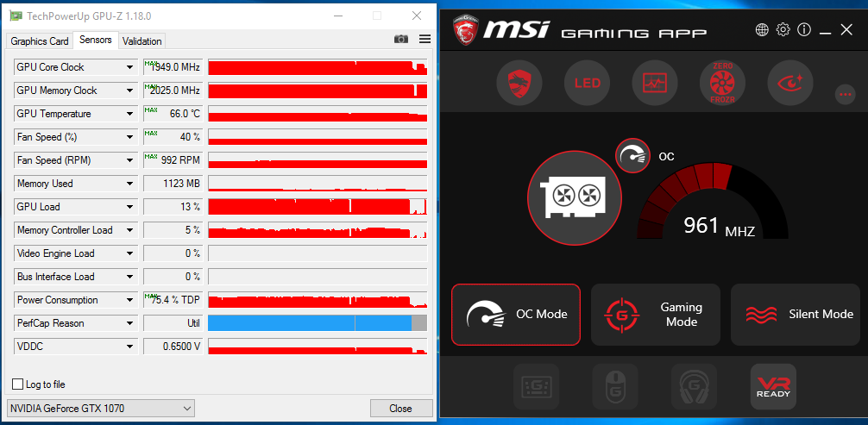This screenshot has height=425, width=868.
Task: Expand the PerfCap Reason dropdown
Action: pyautogui.click(x=130, y=323)
